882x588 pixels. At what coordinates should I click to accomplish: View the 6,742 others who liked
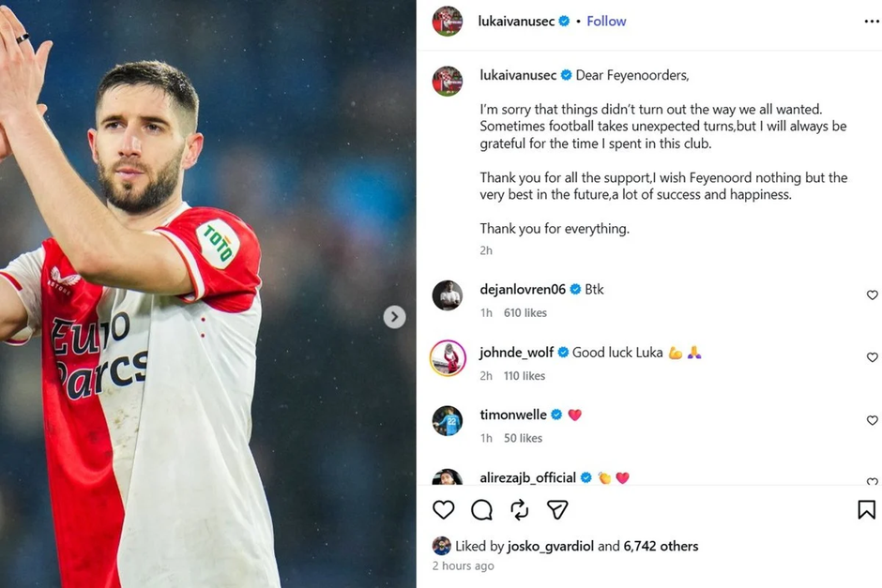[661, 546]
